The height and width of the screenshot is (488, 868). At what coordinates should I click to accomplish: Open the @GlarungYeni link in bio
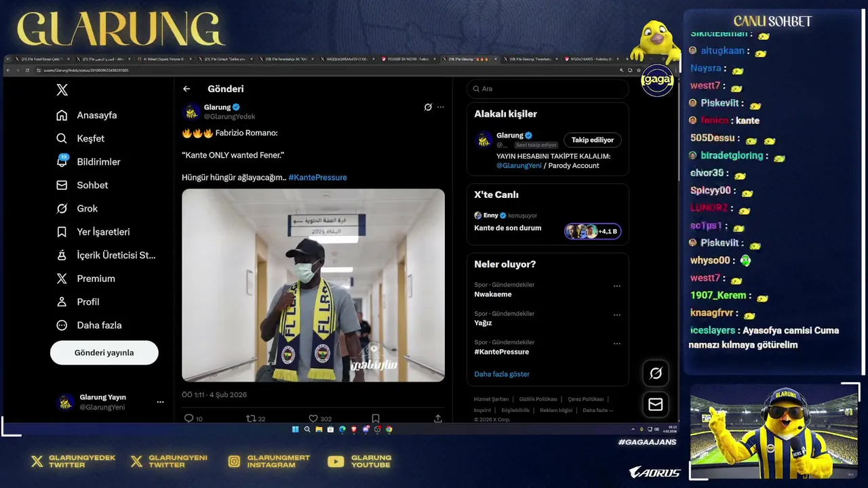[519, 165]
